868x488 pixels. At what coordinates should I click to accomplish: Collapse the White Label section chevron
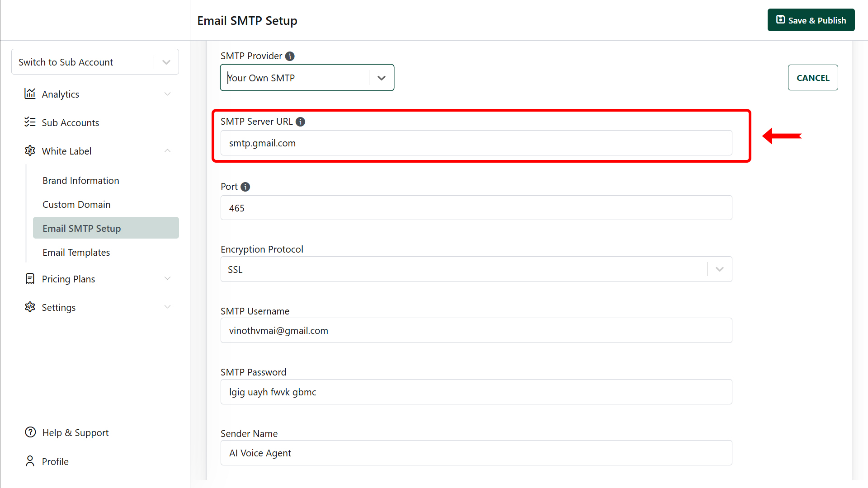[168, 151]
